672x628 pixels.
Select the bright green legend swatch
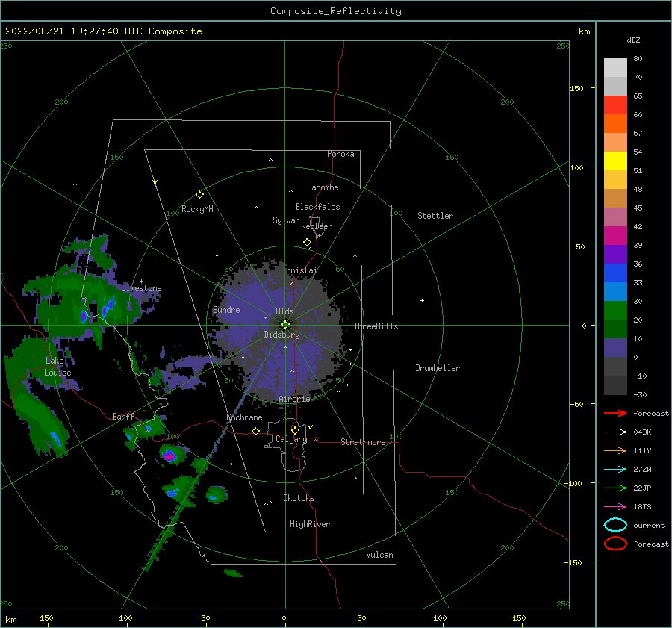click(x=615, y=310)
